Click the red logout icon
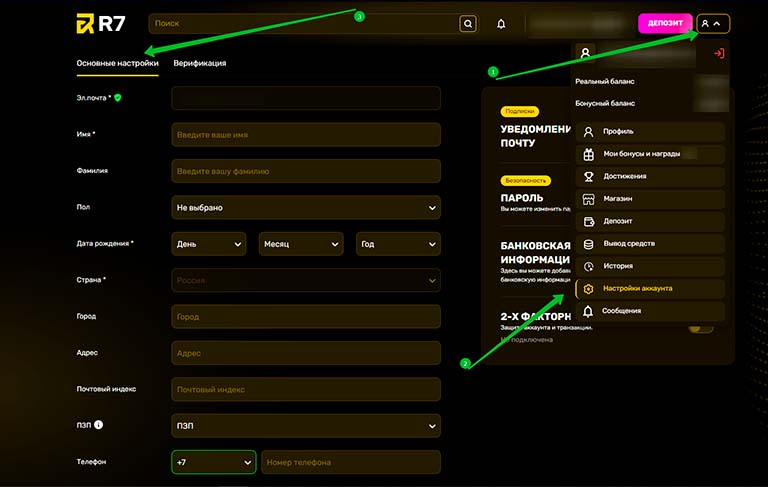Image resolution: width=768 pixels, height=487 pixels. click(x=718, y=53)
